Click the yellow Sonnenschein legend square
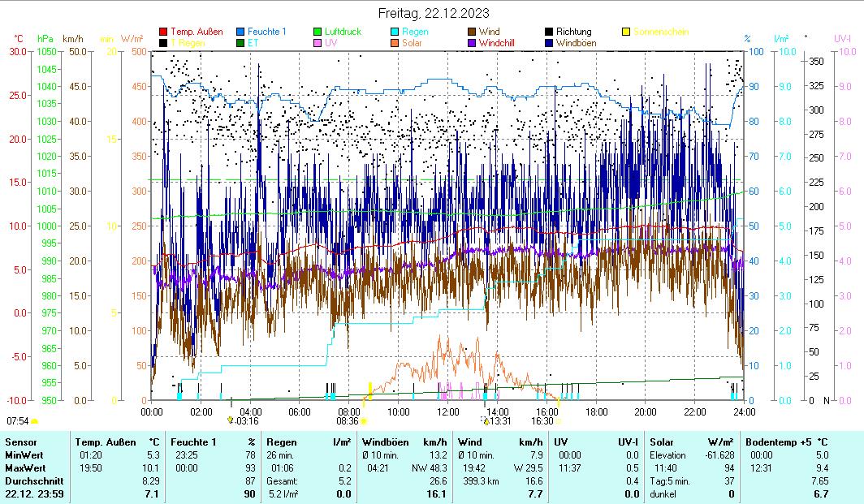The image size is (864, 504). (x=626, y=32)
